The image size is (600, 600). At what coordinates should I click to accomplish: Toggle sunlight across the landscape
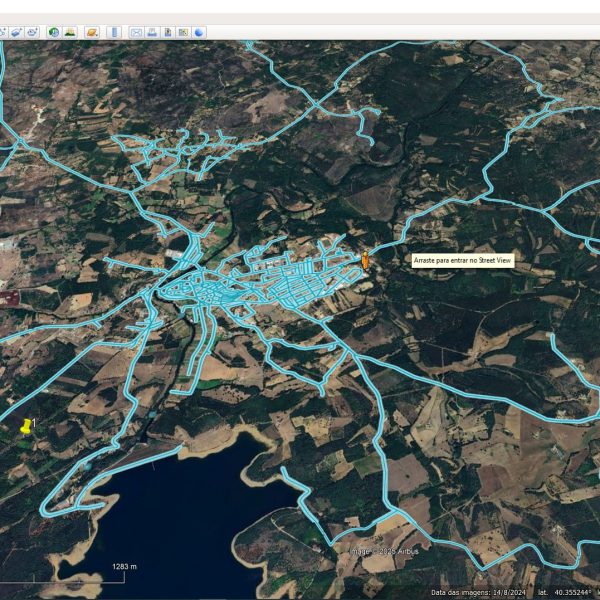[70, 33]
